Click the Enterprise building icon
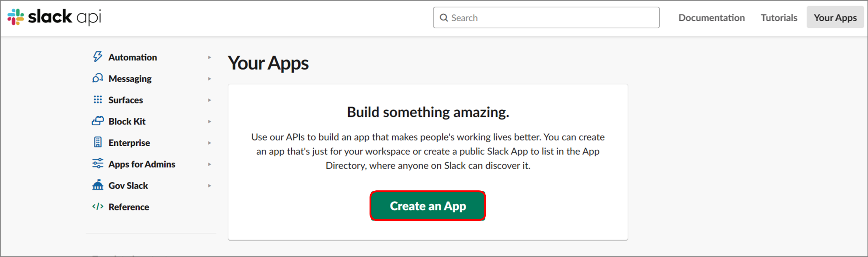Image resolution: width=868 pixels, height=257 pixels. point(98,142)
